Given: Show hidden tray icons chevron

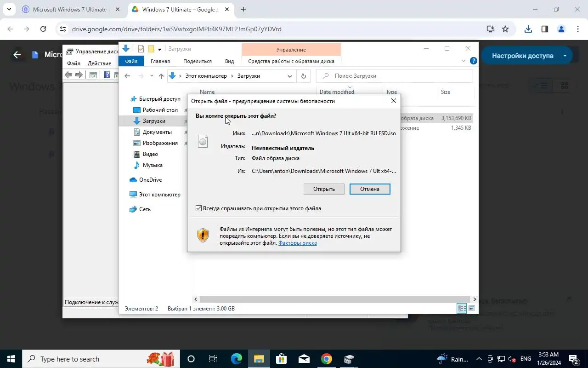Looking at the screenshot, I should 479,359.
